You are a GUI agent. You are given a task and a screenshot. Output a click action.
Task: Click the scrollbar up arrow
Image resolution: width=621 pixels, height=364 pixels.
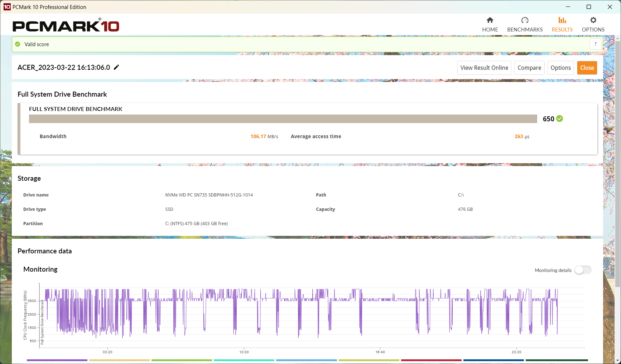point(618,38)
